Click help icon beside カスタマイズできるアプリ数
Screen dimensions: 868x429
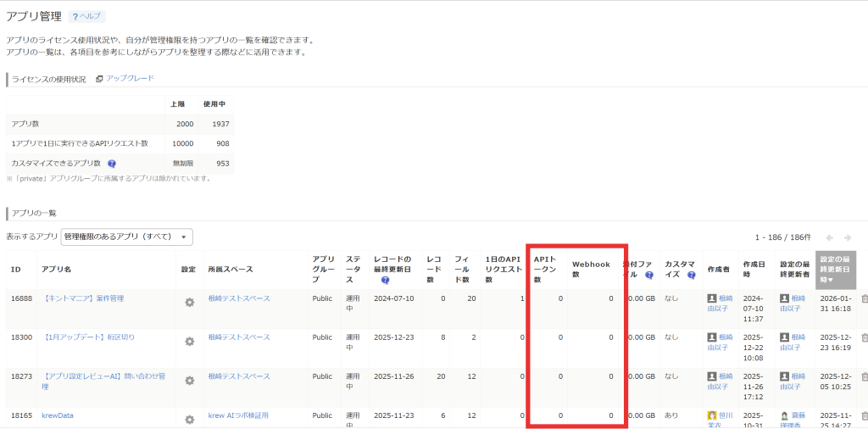(x=112, y=164)
